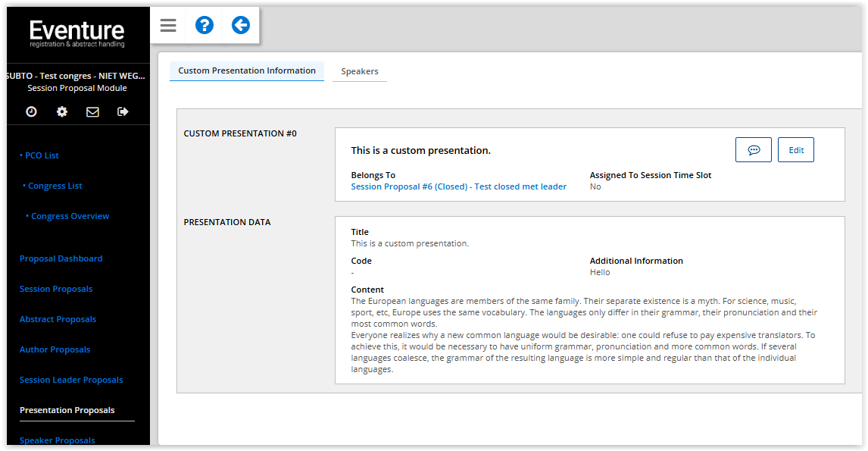Screen dimensions: 868x451
Task: Select Session Proposals in sidebar
Action: pyautogui.click(x=56, y=290)
